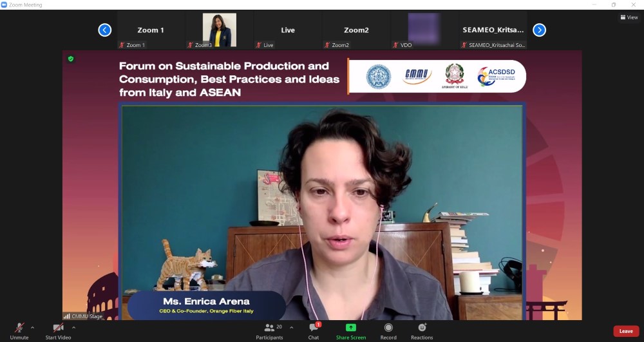Start recording with Record icon
This screenshot has height=342, width=644.
(x=388, y=328)
